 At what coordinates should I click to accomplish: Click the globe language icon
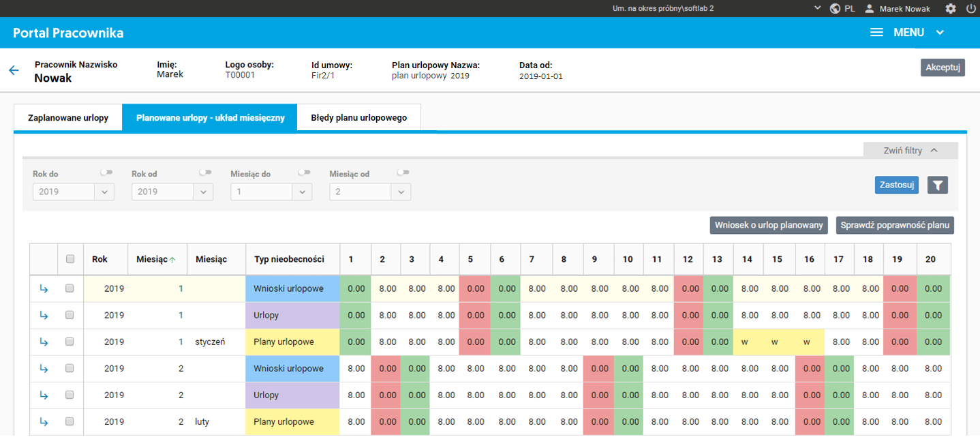835,9
